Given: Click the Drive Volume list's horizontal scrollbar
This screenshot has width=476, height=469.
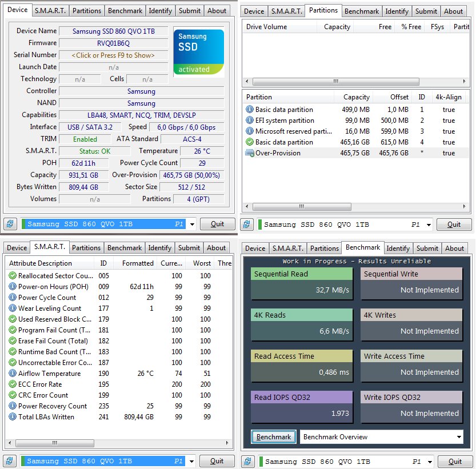Looking at the screenshot, I should [336, 81].
